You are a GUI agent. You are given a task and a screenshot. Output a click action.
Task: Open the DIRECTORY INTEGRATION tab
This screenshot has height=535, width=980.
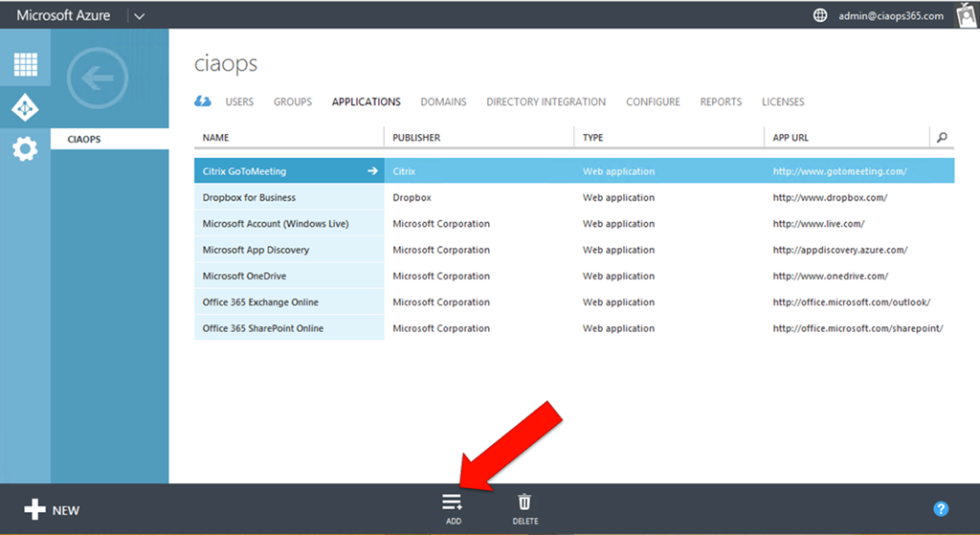click(x=546, y=101)
